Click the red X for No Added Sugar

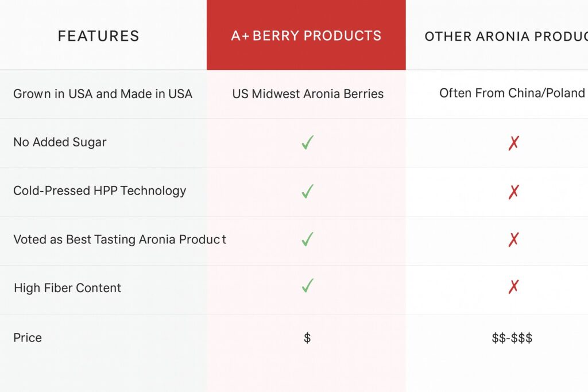pos(513,143)
